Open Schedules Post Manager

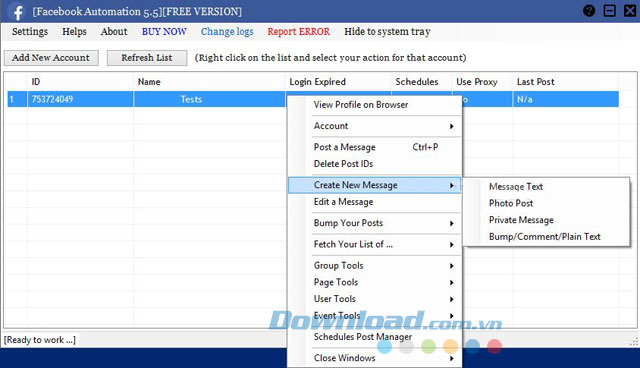point(375,337)
